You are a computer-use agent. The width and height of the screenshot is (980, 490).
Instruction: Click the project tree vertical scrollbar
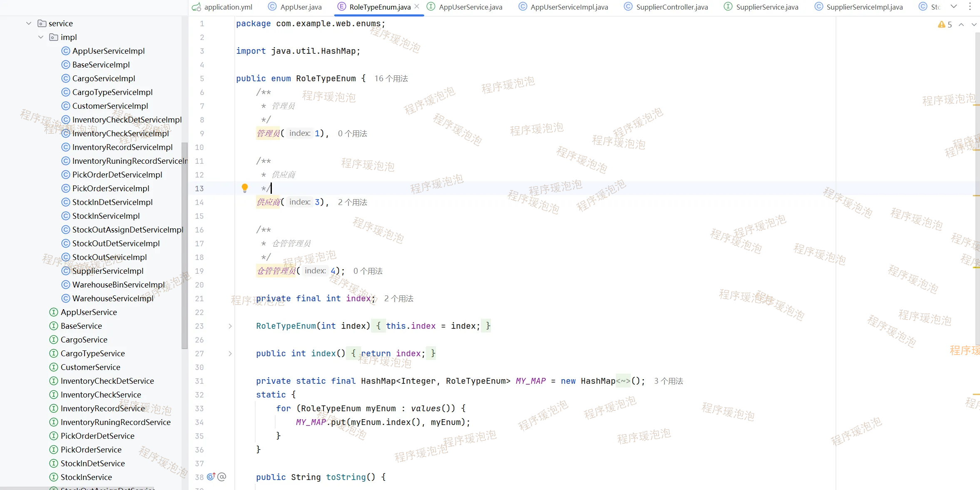point(184,246)
